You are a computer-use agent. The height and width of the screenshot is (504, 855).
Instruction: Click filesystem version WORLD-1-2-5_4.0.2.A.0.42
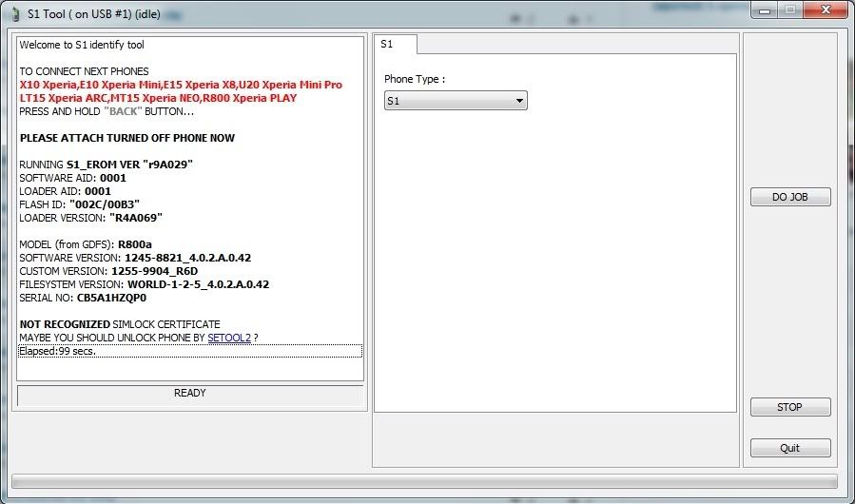click(198, 284)
